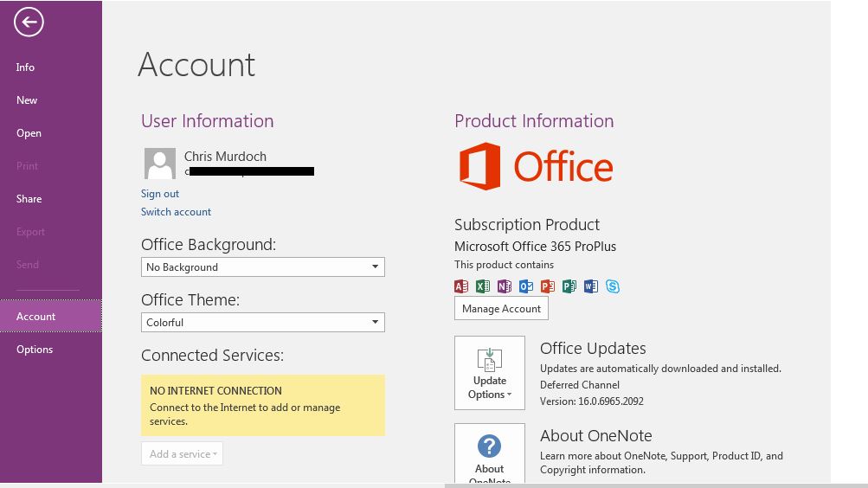Click the Word app icon
The width and height of the screenshot is (868, 488).
[x=591, y=286]
